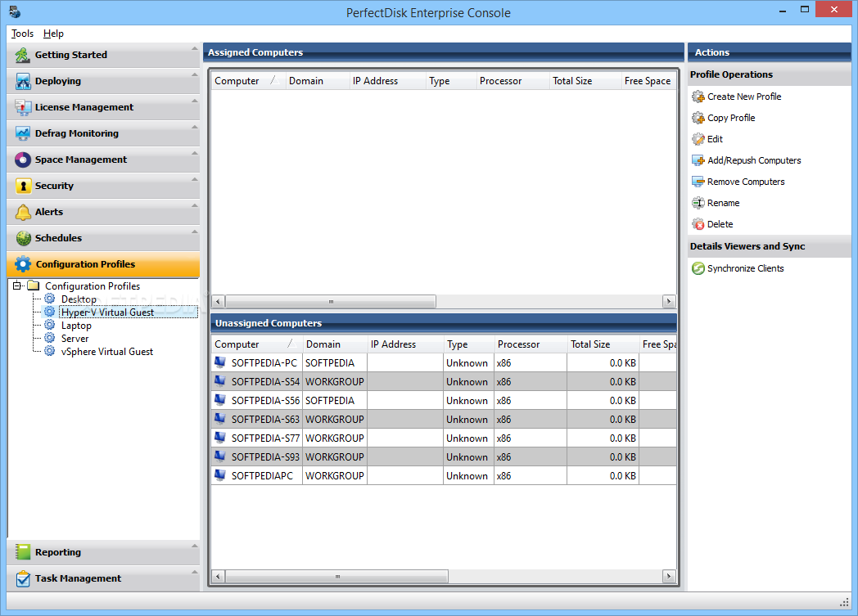The height and width of the screenshot is (616, 858).
Task: Select the SOFTPEDIA-S77 computer row
Action: pyautogui.click(x=444, y=438)
